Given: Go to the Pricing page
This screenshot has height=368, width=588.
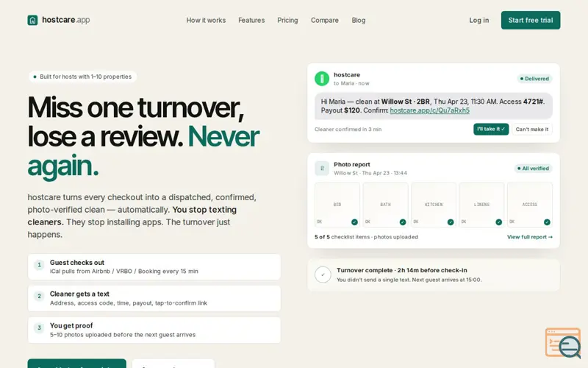Looking at the screenshot, I should [287, 21].
